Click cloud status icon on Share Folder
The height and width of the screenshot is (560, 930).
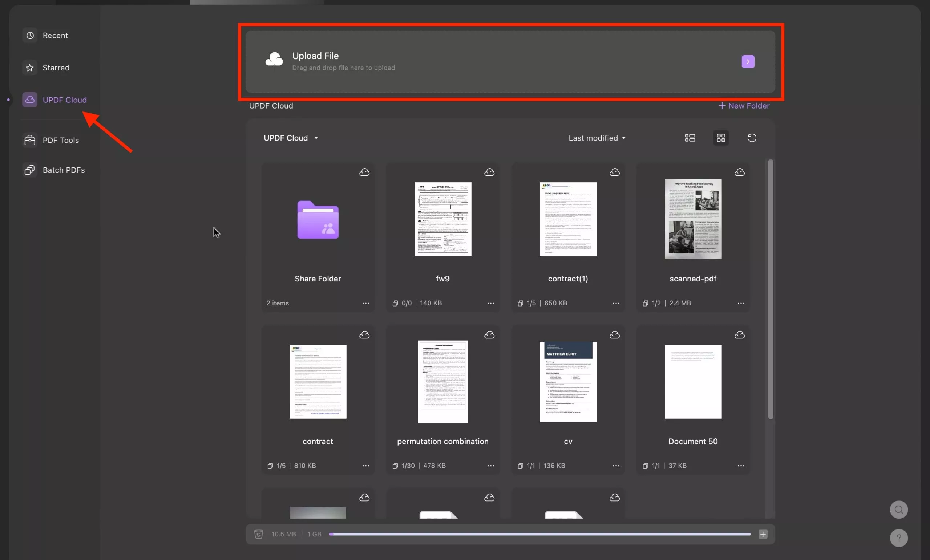pos(364,172)
